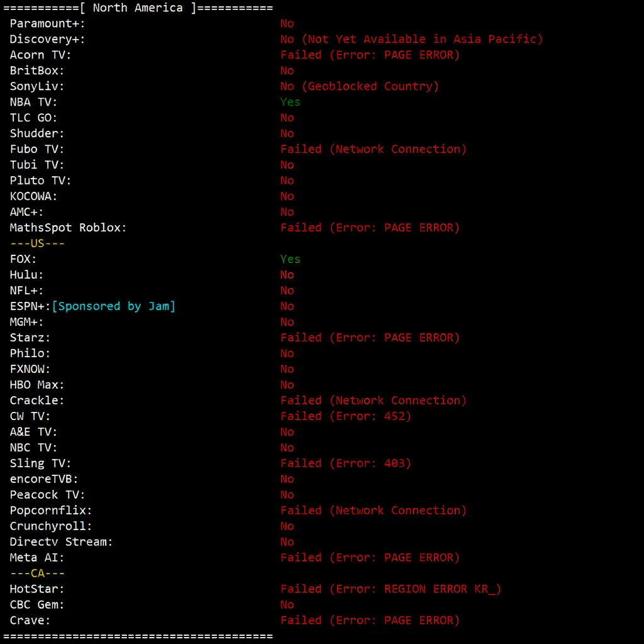Click the cyan '[Sponsored by Jam]' text
This screenshot has height=644, width=644.
113,306
